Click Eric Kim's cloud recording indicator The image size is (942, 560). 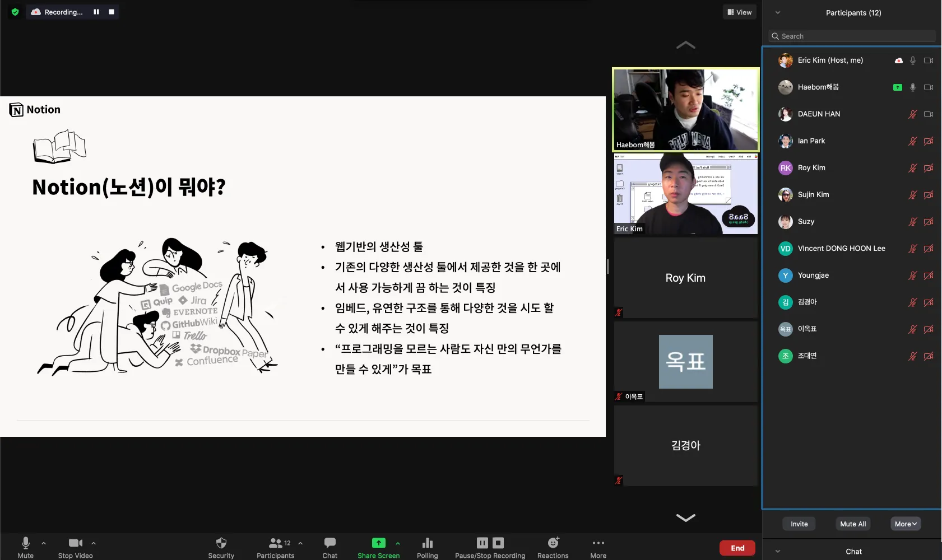pyautogui.click(x=899, y=60)
